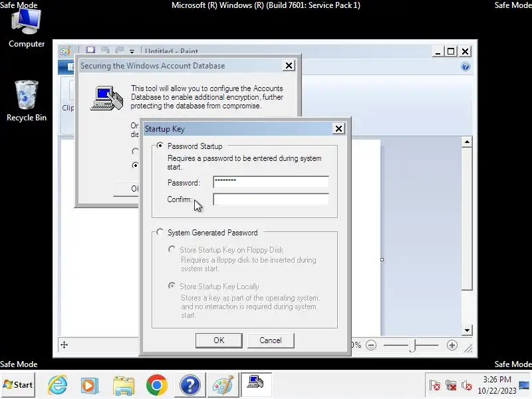Click the Password input field
This screenshot has width=532, height=399.
(271, 182)
